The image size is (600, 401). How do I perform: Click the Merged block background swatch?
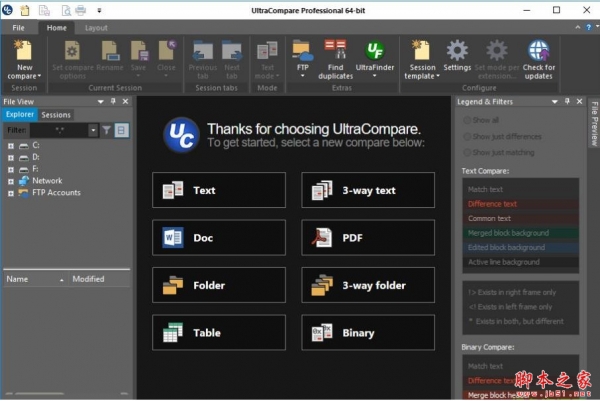pyautogui.click(x=521, y=233)
